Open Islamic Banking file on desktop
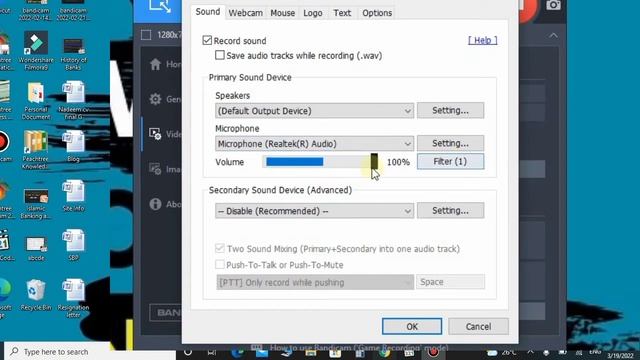This screenshot has width=640, height=360. click(36, 203)
